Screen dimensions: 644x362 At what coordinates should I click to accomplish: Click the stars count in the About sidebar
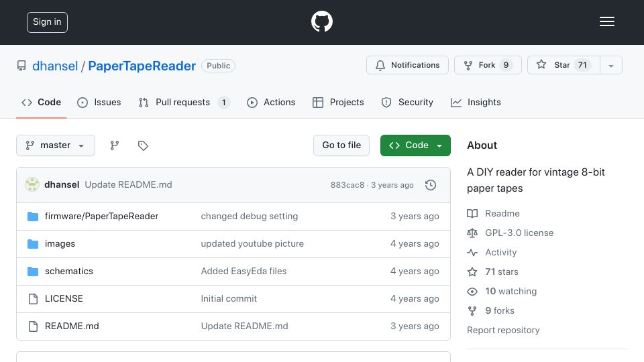pyautogui.click(x=502, y=271)
